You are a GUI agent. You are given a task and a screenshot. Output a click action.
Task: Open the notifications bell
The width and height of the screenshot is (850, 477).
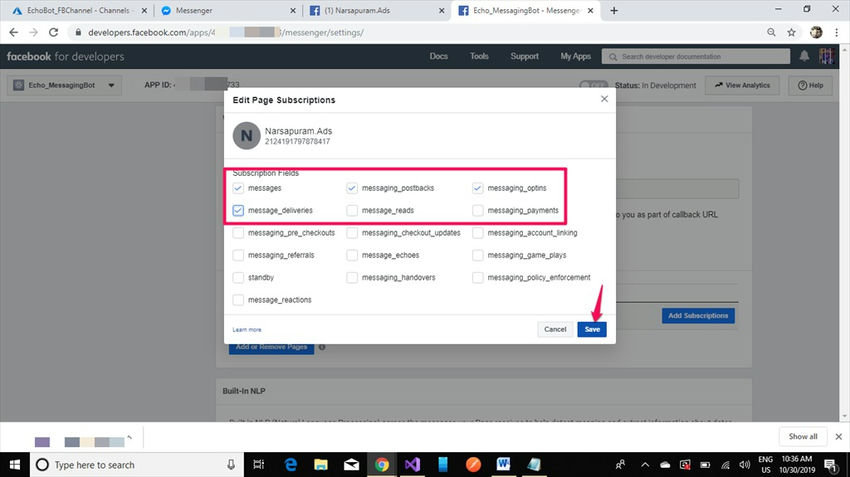point(804,56)
